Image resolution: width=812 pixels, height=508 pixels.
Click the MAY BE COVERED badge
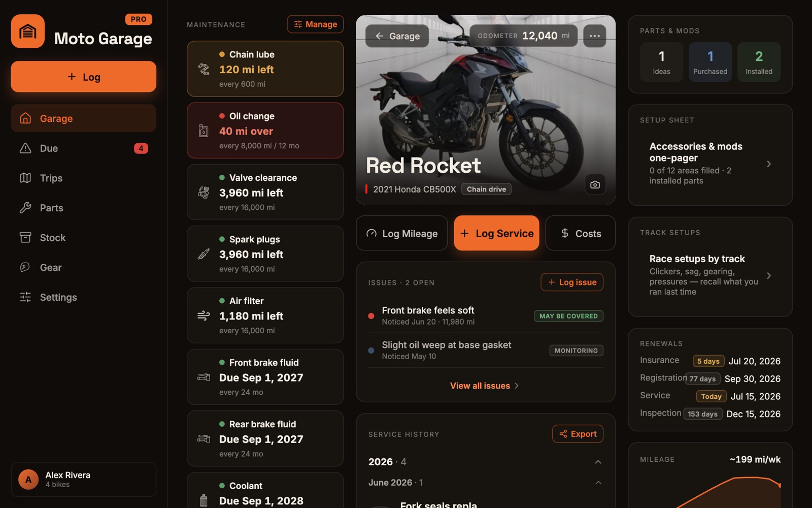[568, 316]
